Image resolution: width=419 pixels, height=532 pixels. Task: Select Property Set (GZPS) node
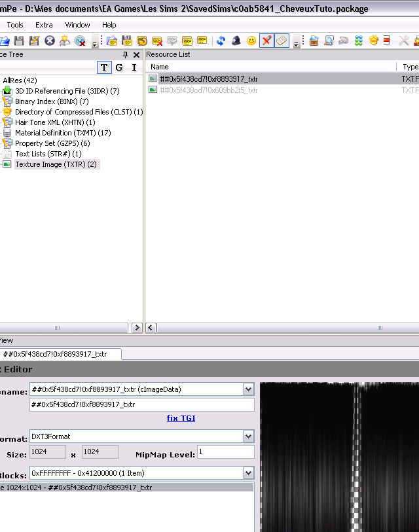click(x=52, y=143)
